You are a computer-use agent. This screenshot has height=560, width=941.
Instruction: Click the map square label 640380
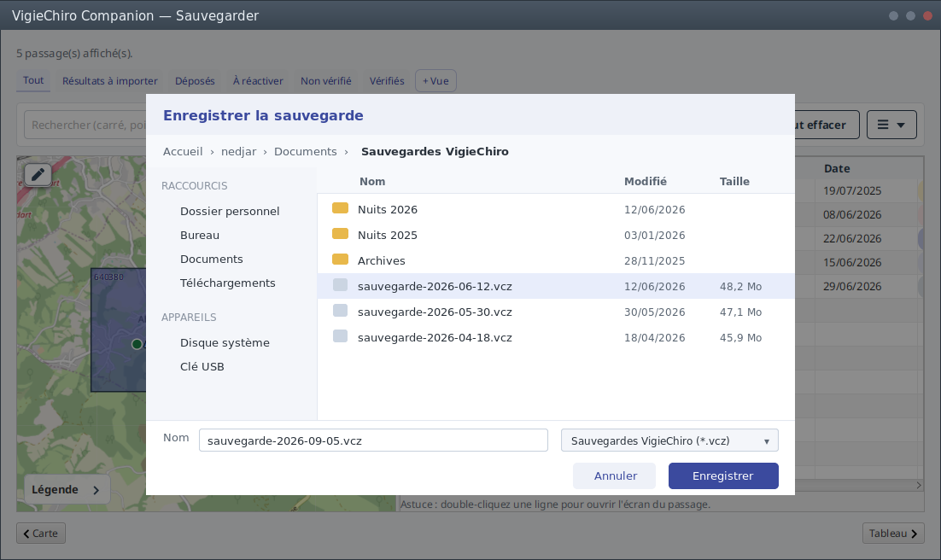108,277
